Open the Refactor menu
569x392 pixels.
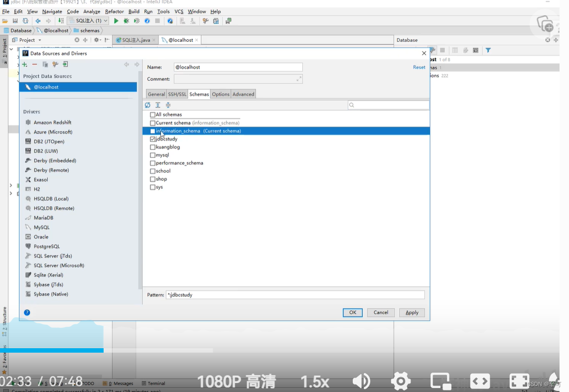(x=114, y=11)
